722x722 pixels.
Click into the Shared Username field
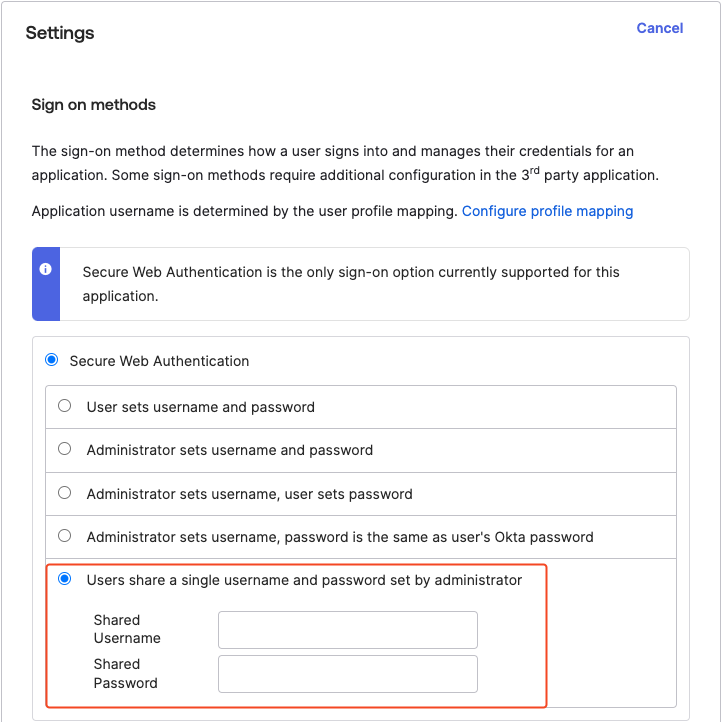click(347, 630)
